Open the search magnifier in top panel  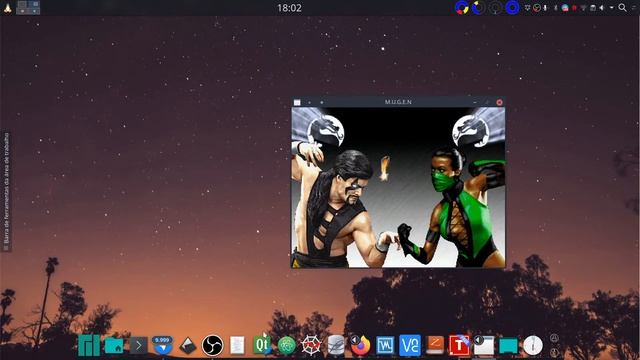point(622,7)
